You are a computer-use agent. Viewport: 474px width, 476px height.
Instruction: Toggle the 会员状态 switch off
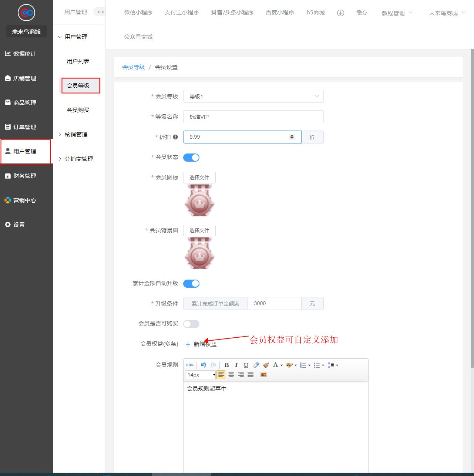tap(191, 158)
